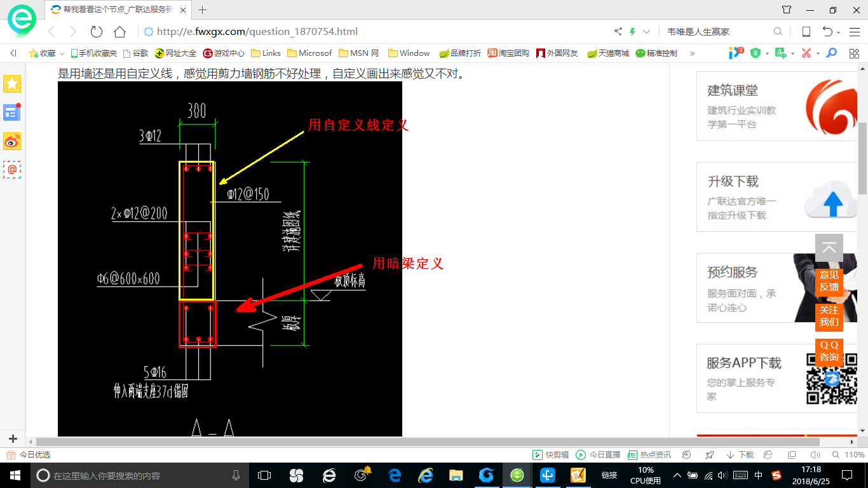868x488 pixels.
Task: Click the blue news feed sidebar icon
Action: point(12,112)
